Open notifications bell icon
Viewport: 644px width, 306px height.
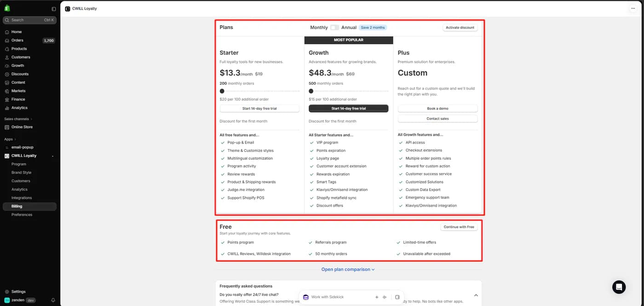coord(53,300)
